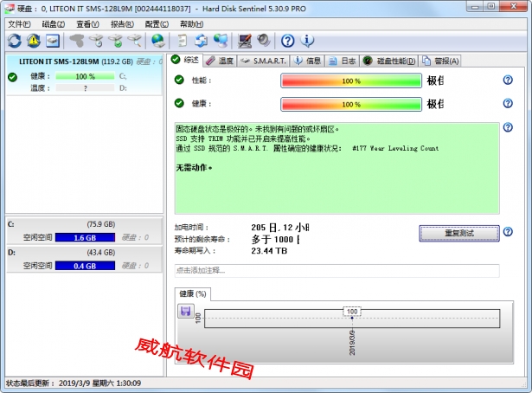Click the help icon beside the 健康 bar

point(508,103)
